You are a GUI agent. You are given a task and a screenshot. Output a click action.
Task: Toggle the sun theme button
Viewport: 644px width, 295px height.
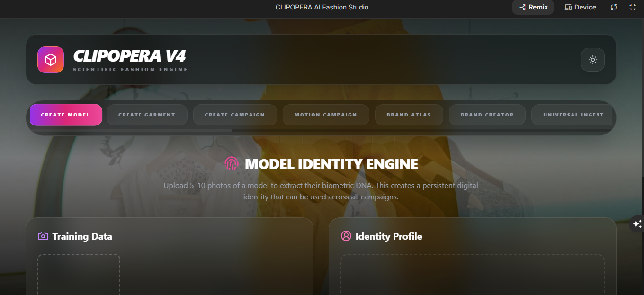592,60
